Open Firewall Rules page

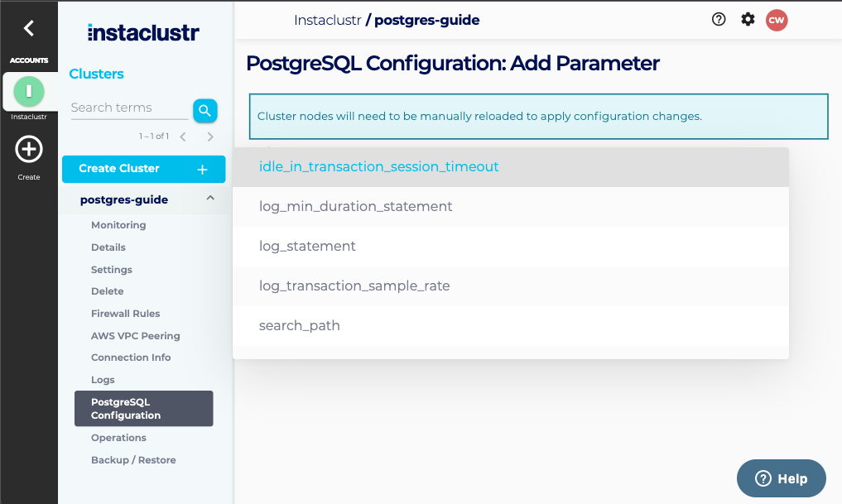125,314
